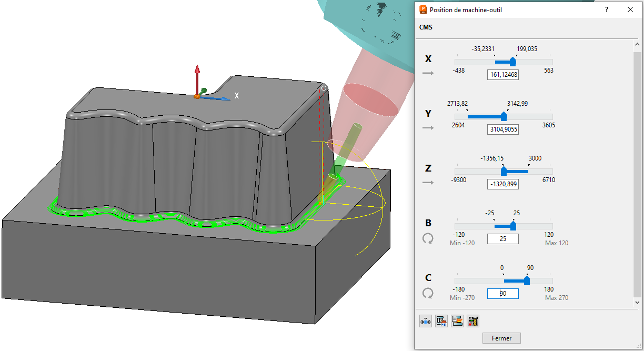Click the Z axis linear arrow icon
Viewport: 644px width, 351px height.
coord(428,183)
